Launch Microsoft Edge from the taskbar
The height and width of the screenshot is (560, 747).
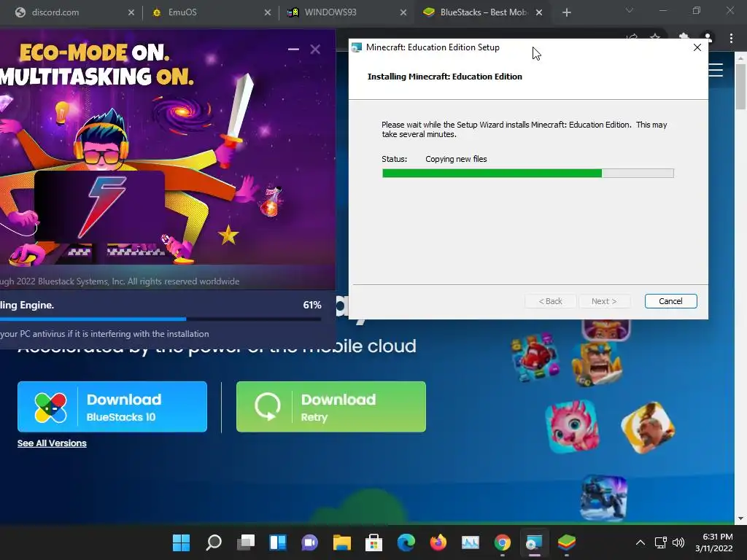[406, 542]
